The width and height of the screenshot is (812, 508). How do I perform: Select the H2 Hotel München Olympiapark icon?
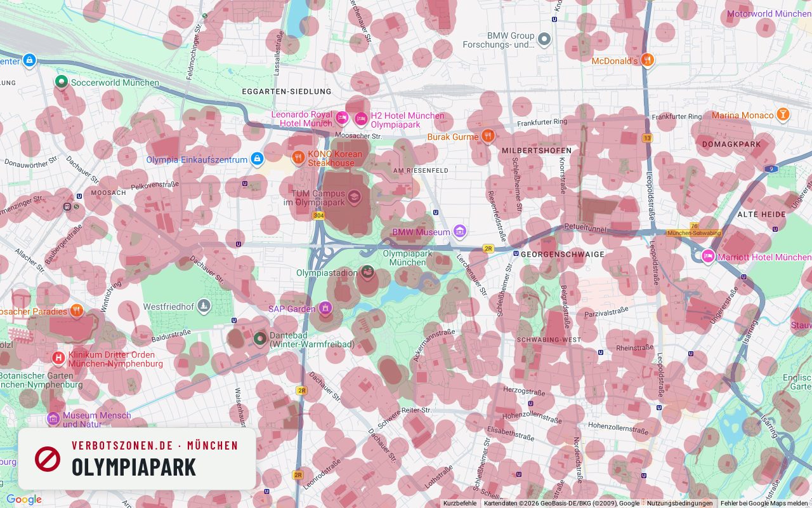click(x=361, y=118)
